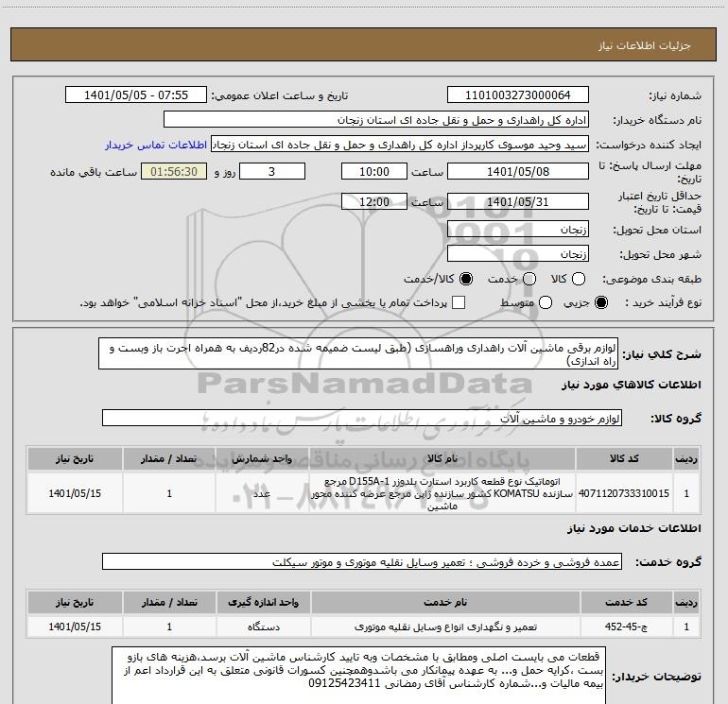Click the service group field عمده فروشی و خرده فروشی
The image size is (728, 704).
tap(362, 561)
